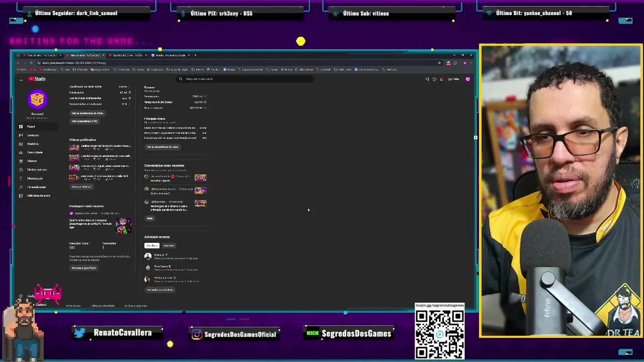Viewport: 644px width, 362px height.
Task: Focus the Studio channel search field
Action: 246,79
